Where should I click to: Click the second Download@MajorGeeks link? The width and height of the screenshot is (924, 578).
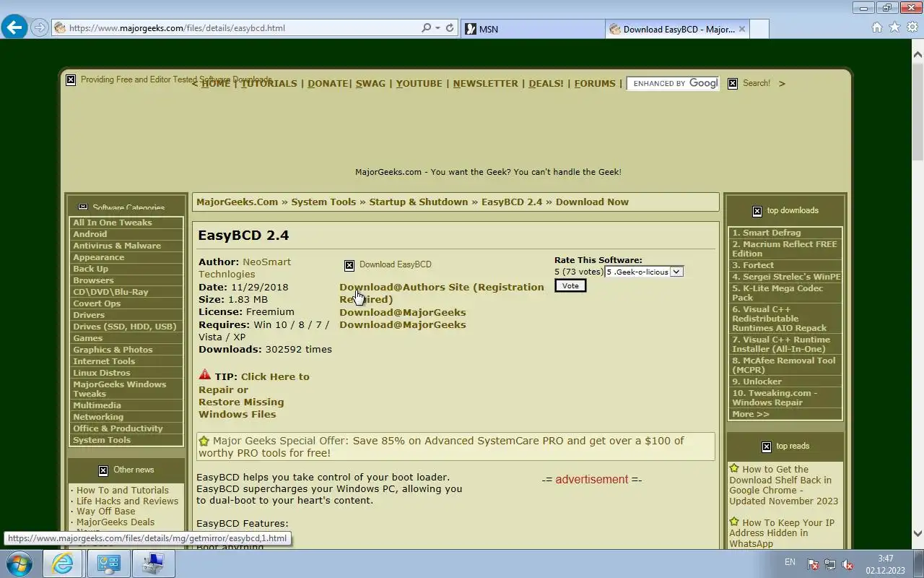(x=403, y=324)
